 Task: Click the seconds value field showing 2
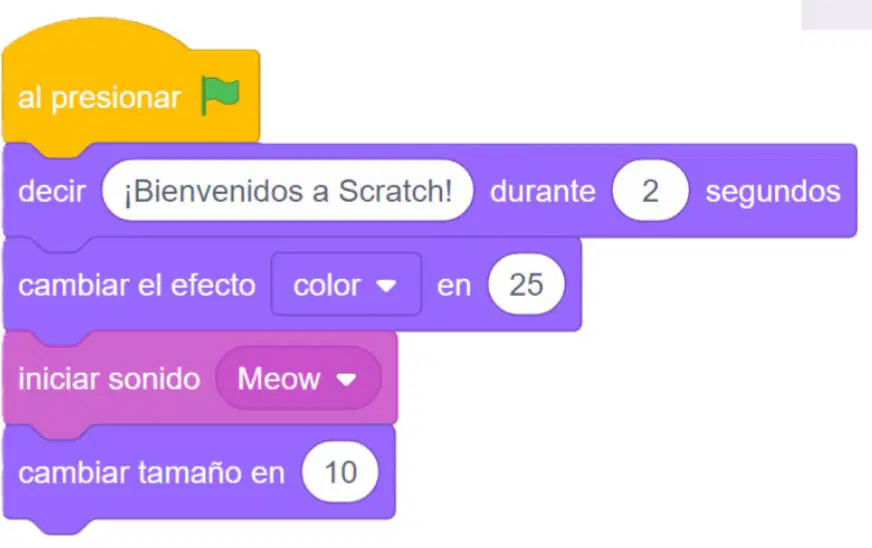[650, 191]
